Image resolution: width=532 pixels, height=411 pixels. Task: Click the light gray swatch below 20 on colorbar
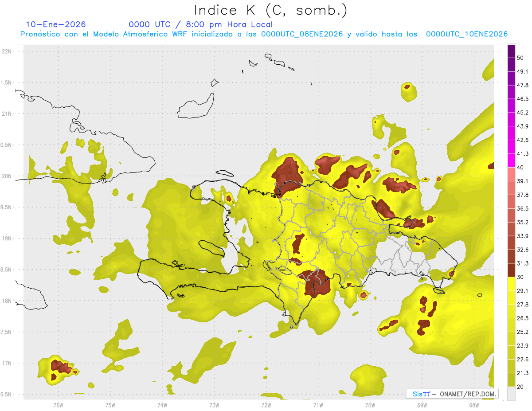pos(512,394)
